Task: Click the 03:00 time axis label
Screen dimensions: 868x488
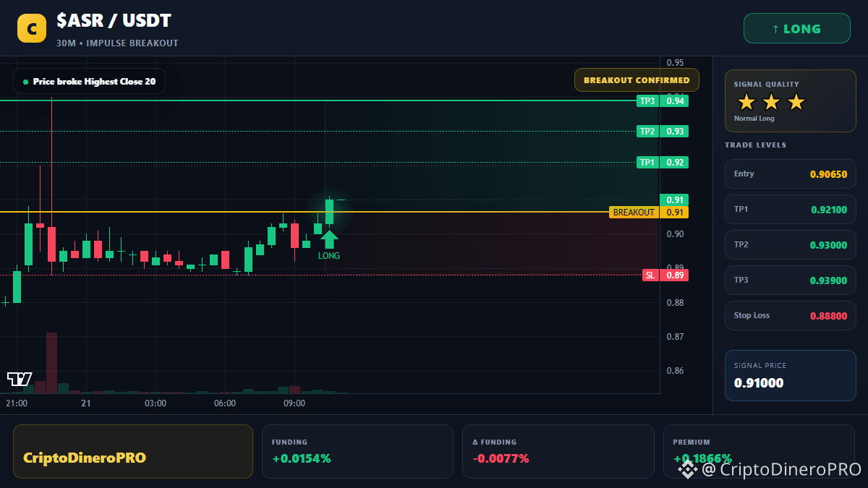Action: (x=156, y=403)
